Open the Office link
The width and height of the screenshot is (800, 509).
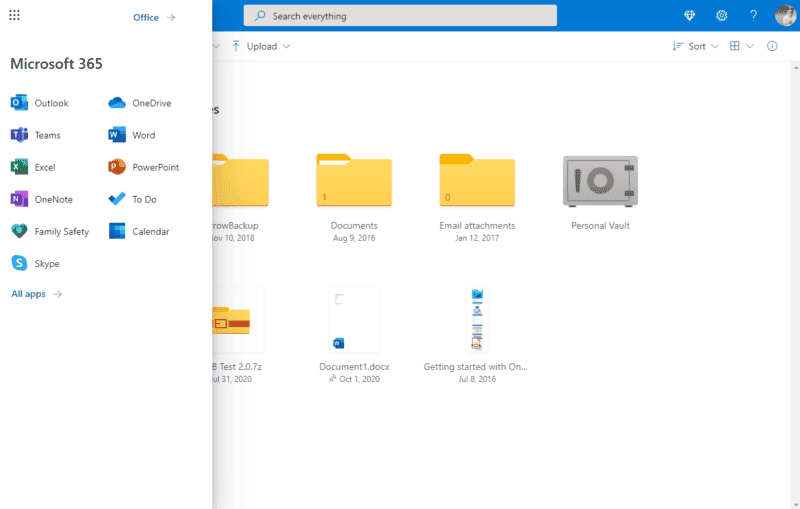(154, 17)
